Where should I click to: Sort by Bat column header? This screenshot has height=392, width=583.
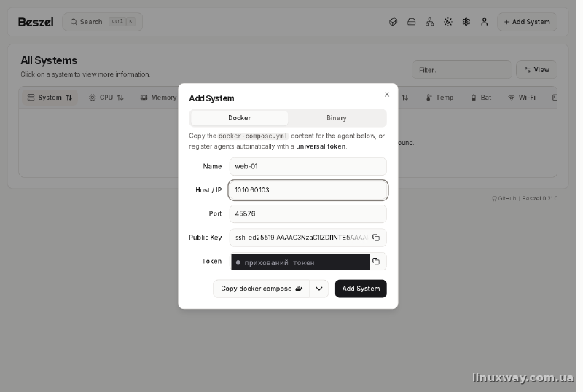click(x=481, y=98)
